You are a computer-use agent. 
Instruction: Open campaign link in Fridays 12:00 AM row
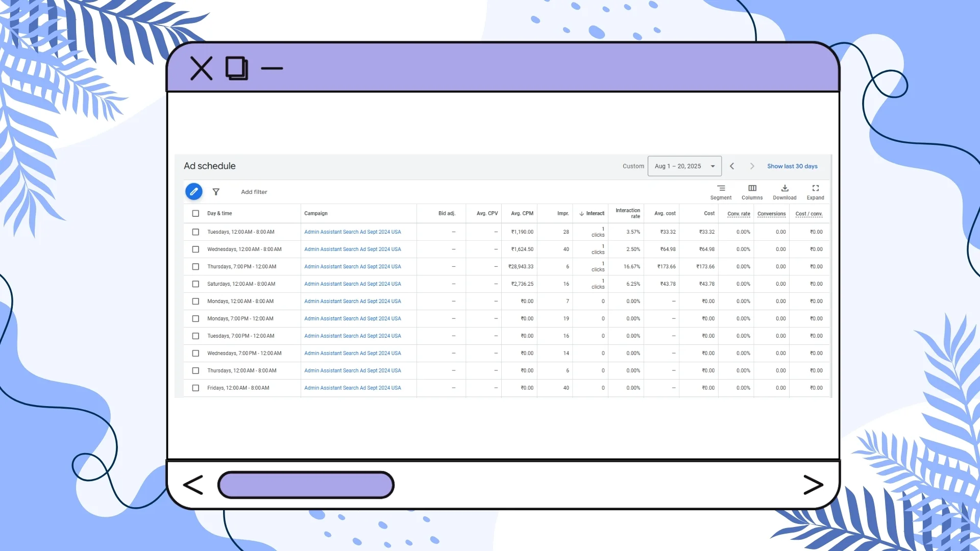point(353,388)
